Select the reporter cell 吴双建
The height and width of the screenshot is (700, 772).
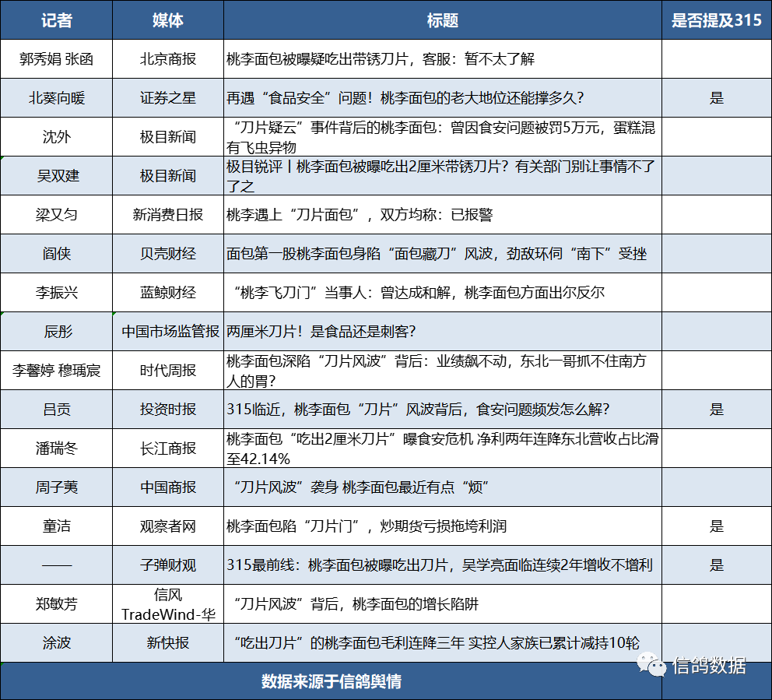pos(56,176)
